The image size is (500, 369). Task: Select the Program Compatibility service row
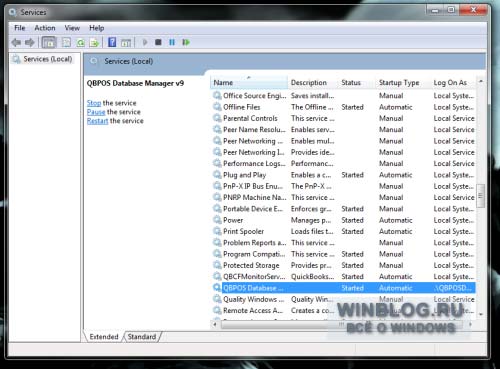[x=343, y=254]
